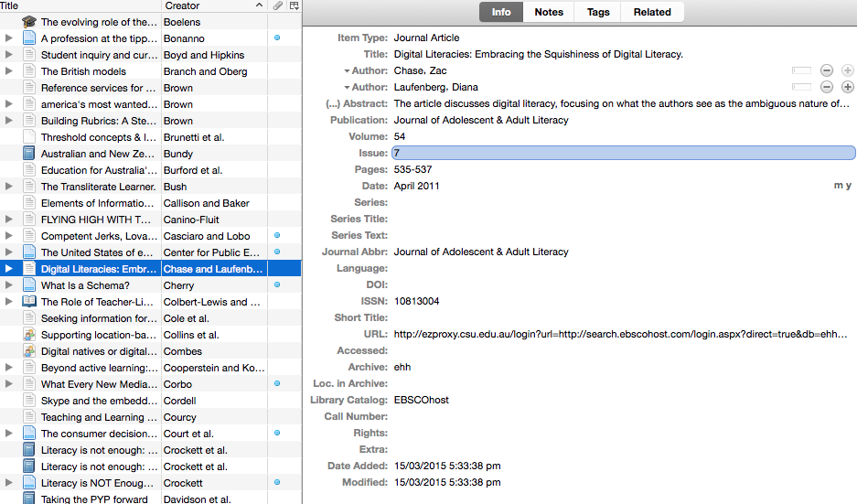This screenshot has width=857, height=504.
Task: Expand the What Is a Schema? item
Action: pyautogui.click(x=9, y=285)
